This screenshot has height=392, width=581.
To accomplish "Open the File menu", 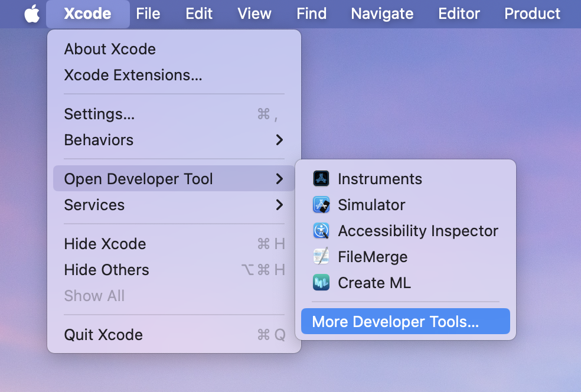I will coord(148,14).
